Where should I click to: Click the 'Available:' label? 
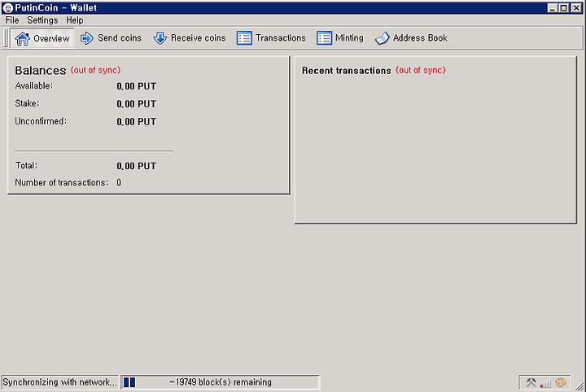(34, 86)
